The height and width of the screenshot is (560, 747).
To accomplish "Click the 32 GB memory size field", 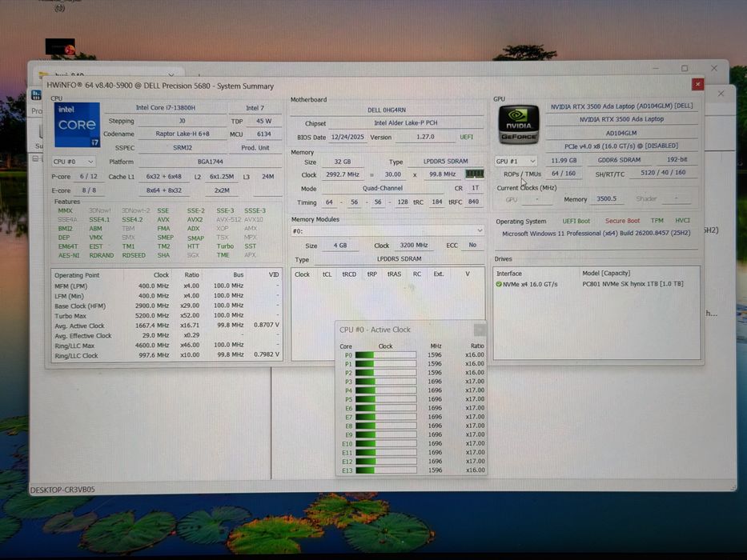I will click(343, 162).
